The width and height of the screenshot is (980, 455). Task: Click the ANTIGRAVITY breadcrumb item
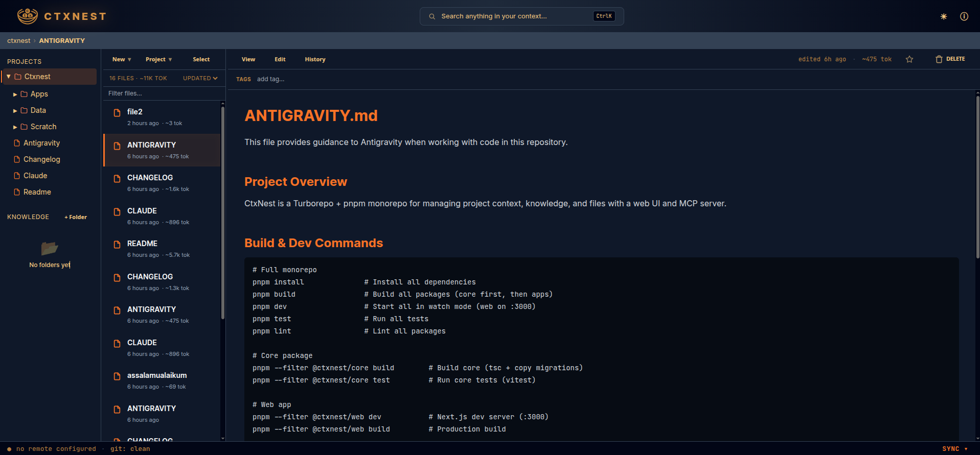point(62,40)
